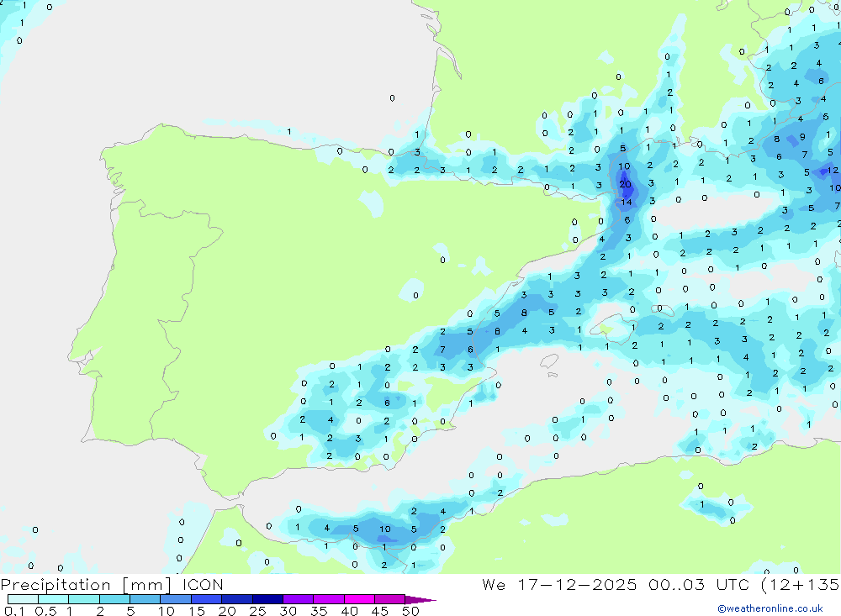Open the weatheronline.co.uk link

click(770, 608)
